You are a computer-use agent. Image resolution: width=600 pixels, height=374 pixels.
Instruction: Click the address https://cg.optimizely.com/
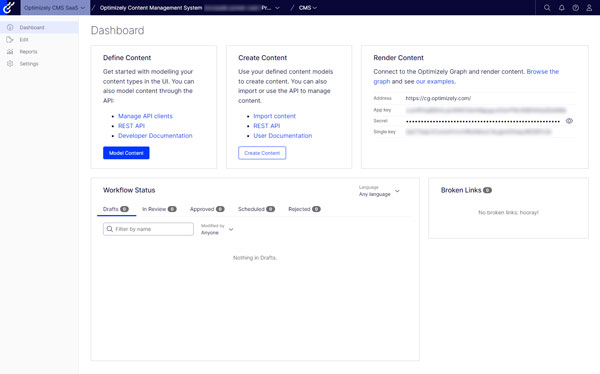438,98
